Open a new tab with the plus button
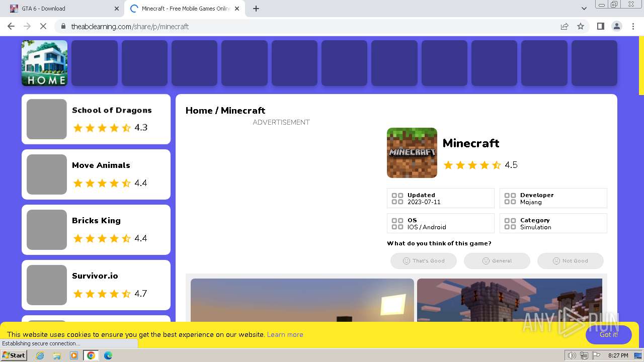Image resolution: width=644 pixels, height=362 pixels. click(256, 9)
